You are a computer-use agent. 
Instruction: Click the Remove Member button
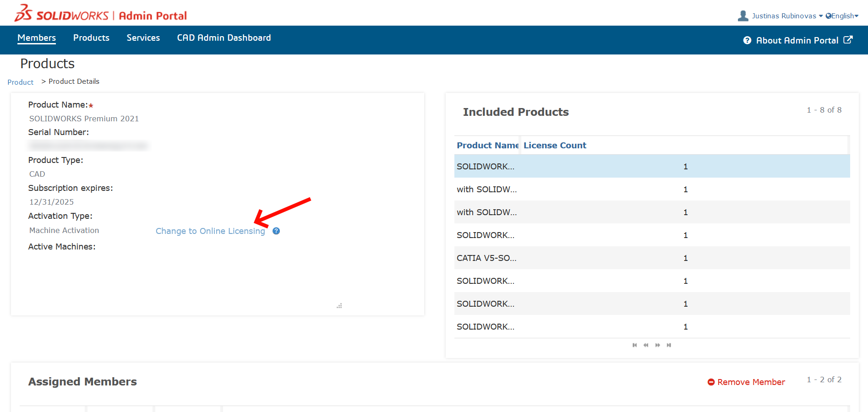pos(746,382)
